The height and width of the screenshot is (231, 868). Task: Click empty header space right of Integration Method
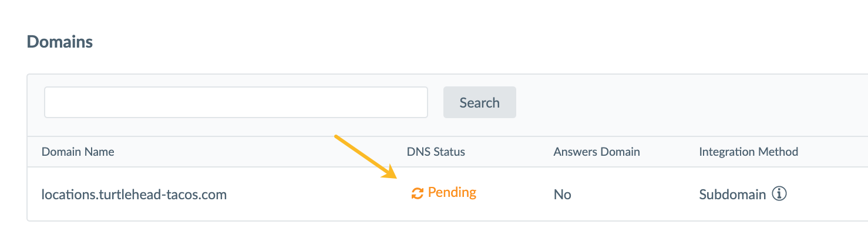(x=834, y=152)
